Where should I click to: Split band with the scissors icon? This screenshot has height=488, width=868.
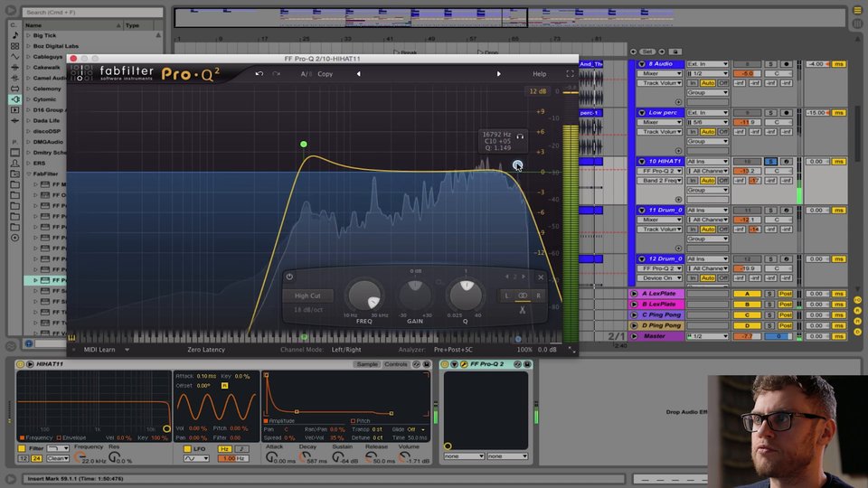522,310
